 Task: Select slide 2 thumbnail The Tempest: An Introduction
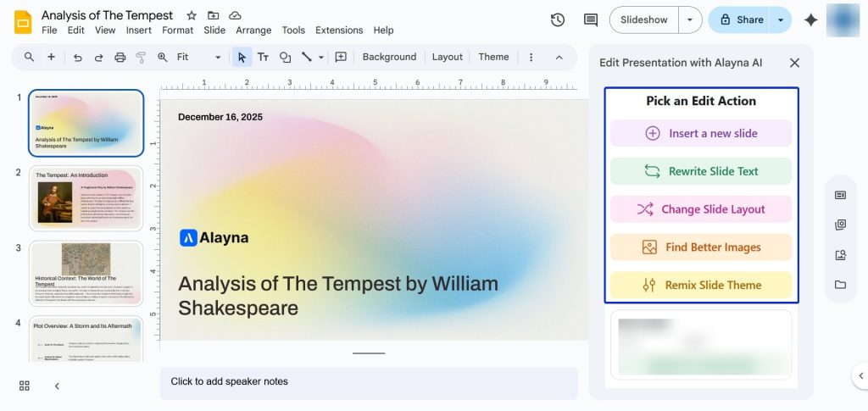tap(86, 198)
